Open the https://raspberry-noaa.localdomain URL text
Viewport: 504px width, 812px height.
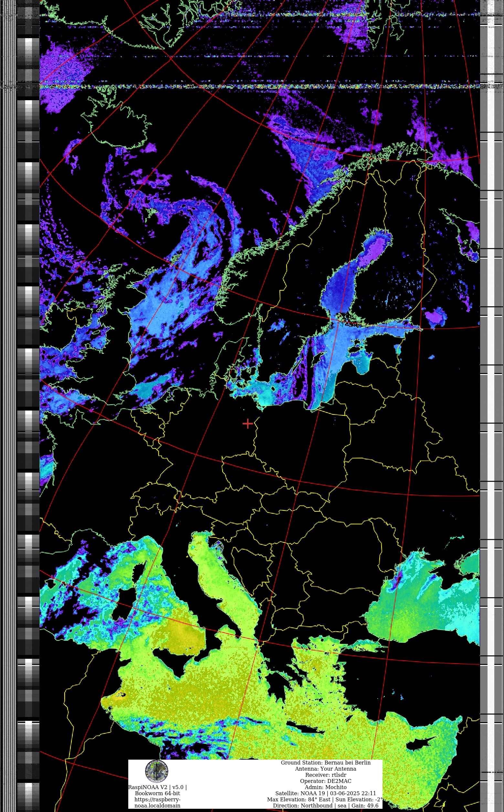pyautogui.click(x=157, y=802)
